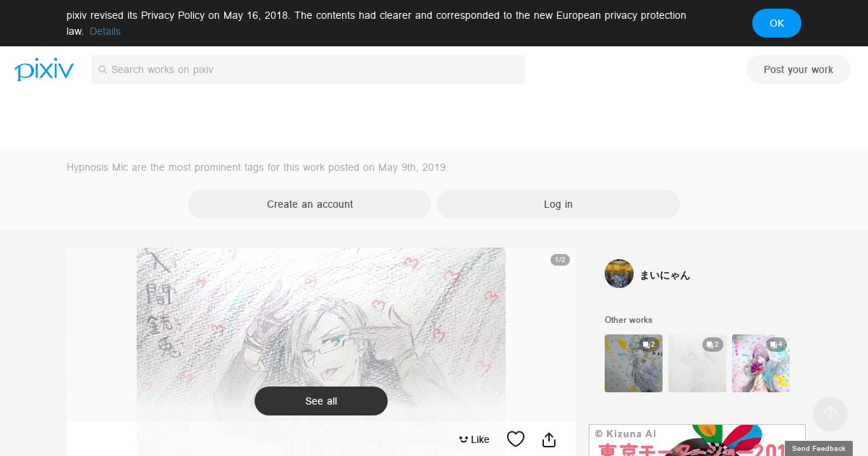Click the search magnifier icon
Viewport: 868px width, 456px height.
pos(103,69)
